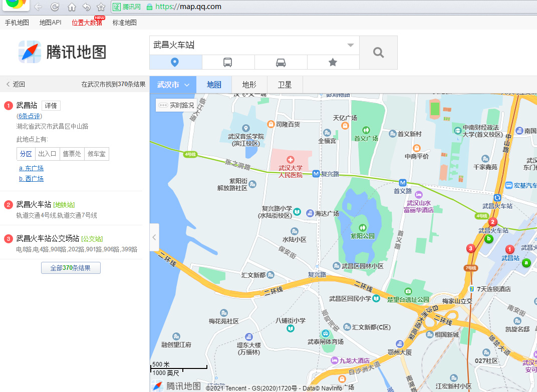Click the 首义路 metro station icon

pyautogui.click(x=403, y=182)
